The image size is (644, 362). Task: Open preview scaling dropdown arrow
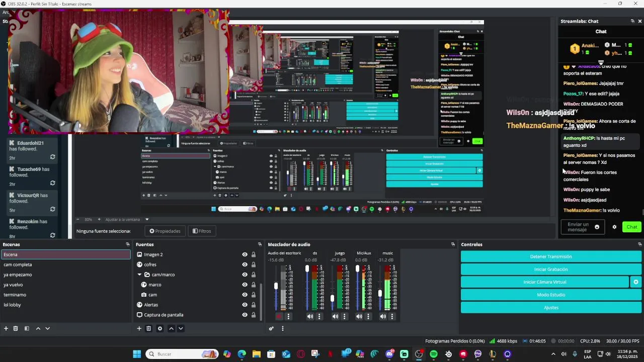pos(147,219)
